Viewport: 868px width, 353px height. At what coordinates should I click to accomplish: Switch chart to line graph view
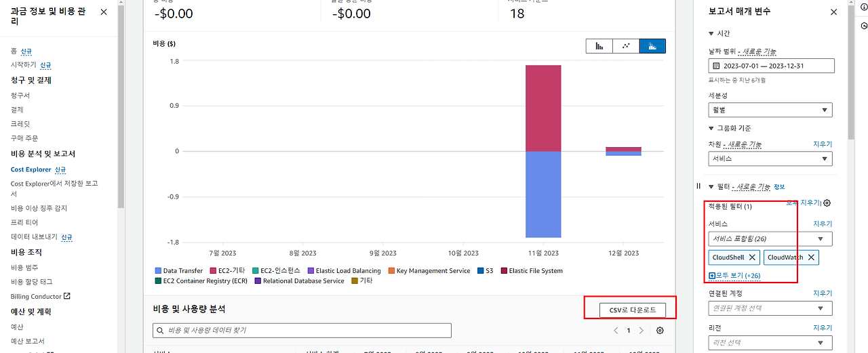pyautogui.click(x=626, y=46)
